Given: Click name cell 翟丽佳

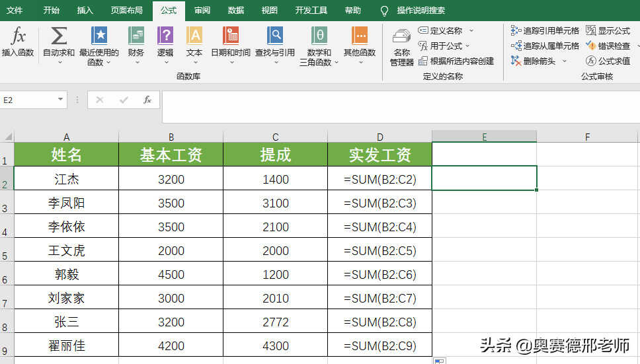Looking at the screenshot, I should coord(67,346).
